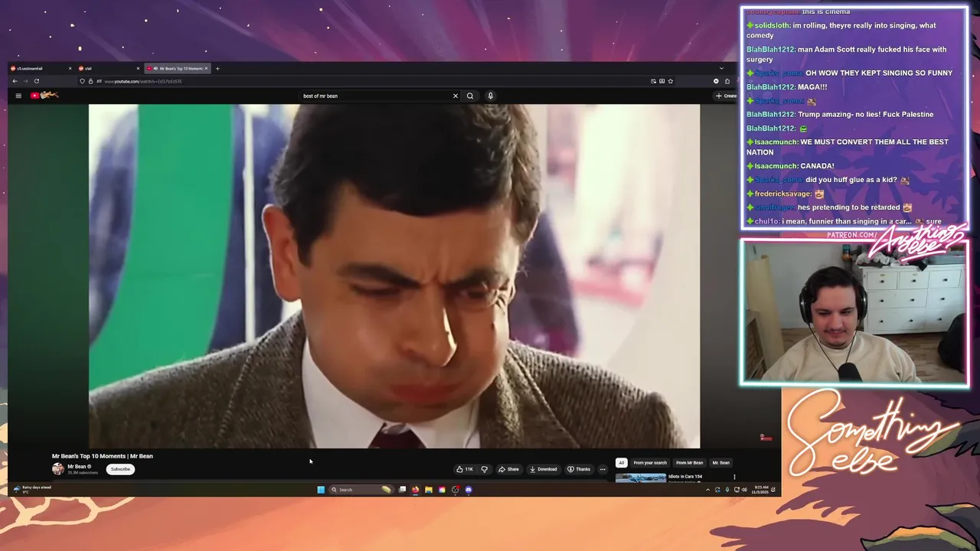Submit search with the magnifier button

coord(470,96)
